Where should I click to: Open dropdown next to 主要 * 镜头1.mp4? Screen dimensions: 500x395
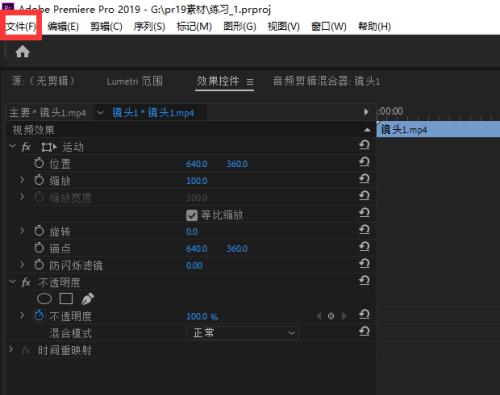[x=100, y=113]
